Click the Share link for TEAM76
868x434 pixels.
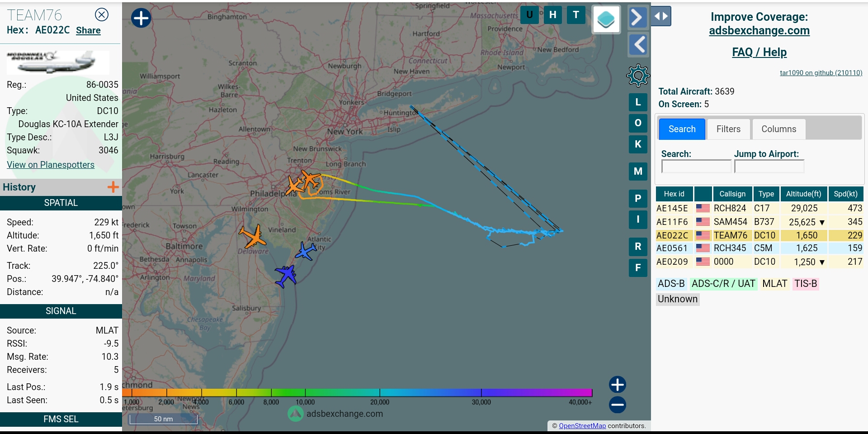click(x=88, y=30)
